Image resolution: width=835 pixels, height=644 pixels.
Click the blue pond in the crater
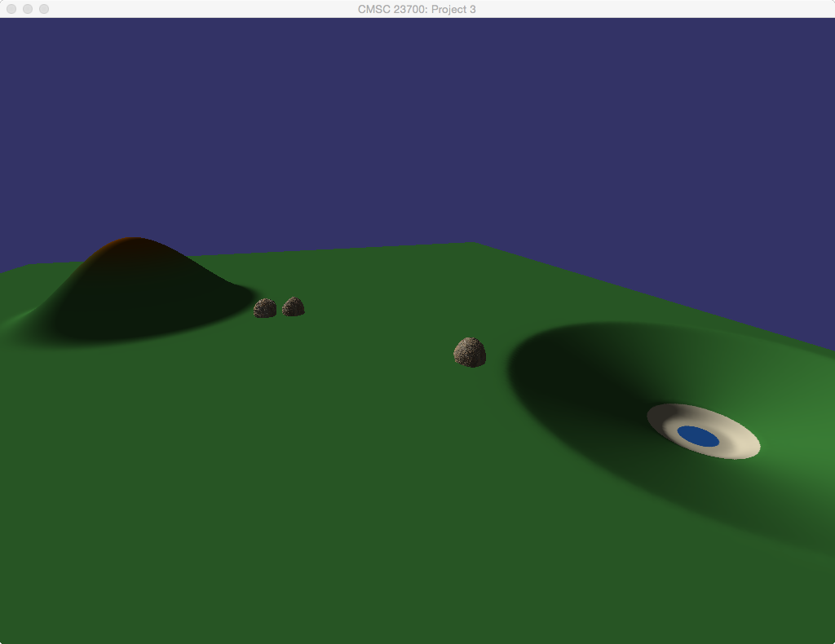pyautogui.click(x=698, y=437)
